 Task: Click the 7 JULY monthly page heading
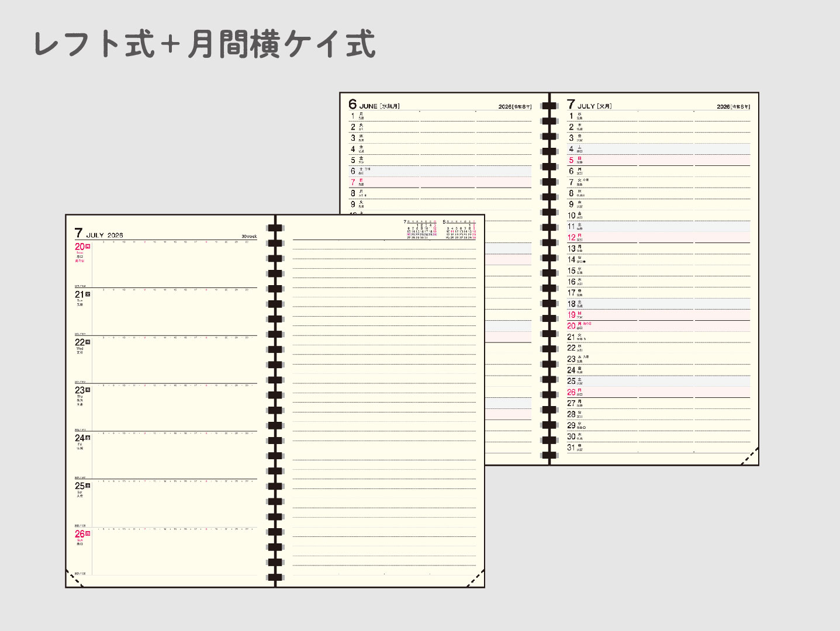coord(589,105)
